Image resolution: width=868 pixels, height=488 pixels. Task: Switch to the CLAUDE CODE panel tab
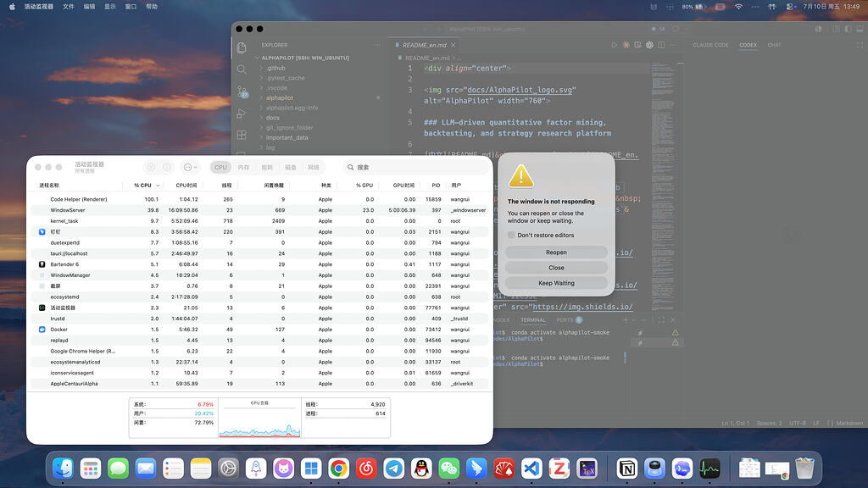711,45
